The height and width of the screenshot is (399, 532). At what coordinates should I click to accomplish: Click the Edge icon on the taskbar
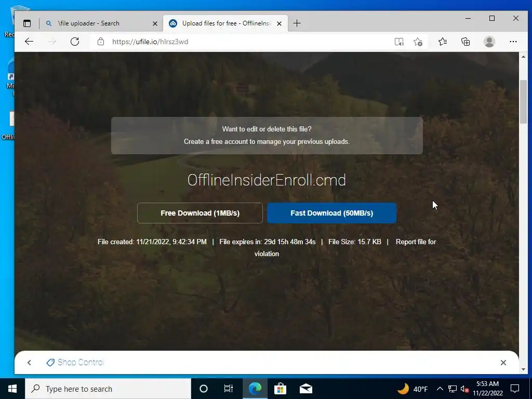255,389
